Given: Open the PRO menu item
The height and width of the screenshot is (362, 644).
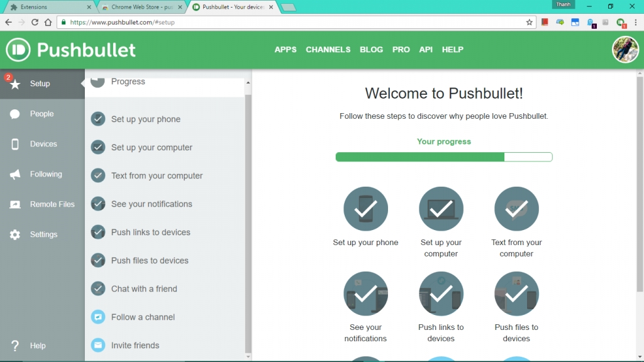Looking at the screenshot, I should [x=401, y=50].
